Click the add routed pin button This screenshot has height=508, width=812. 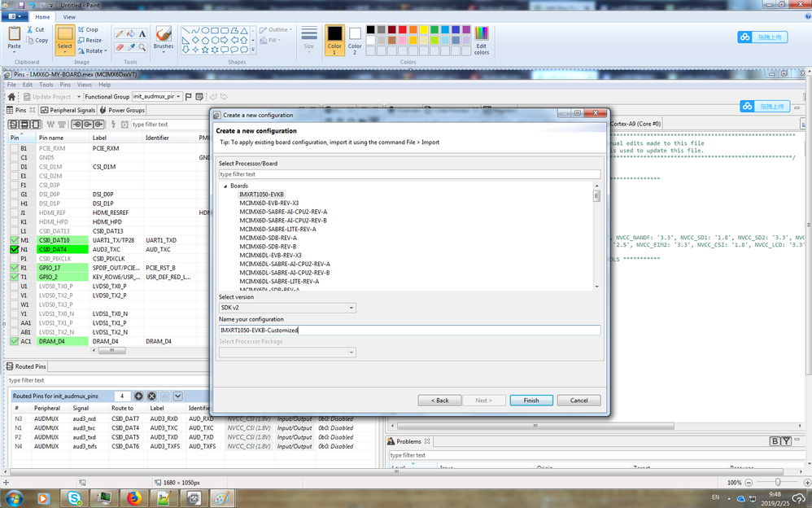click(139, 396)
